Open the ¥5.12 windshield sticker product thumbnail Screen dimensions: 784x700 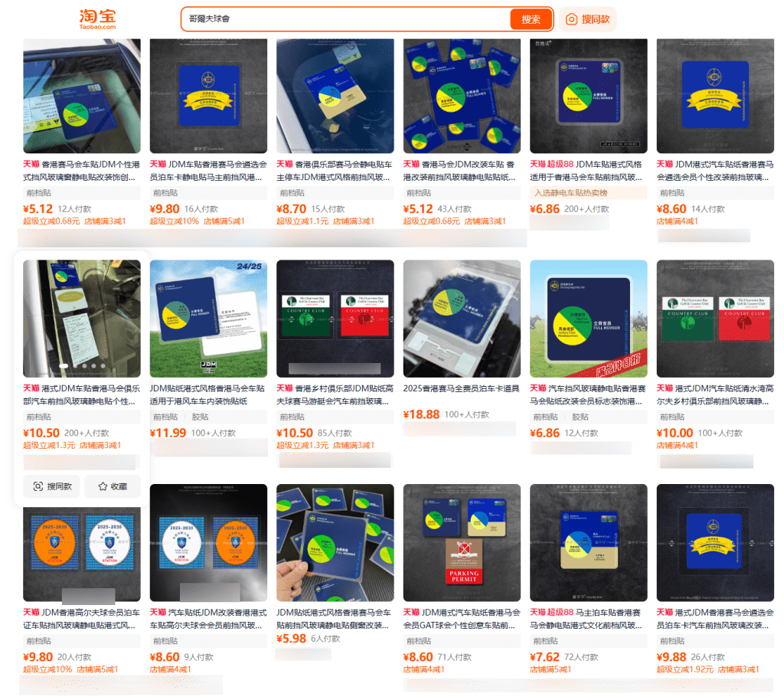[x=81, y=96]
